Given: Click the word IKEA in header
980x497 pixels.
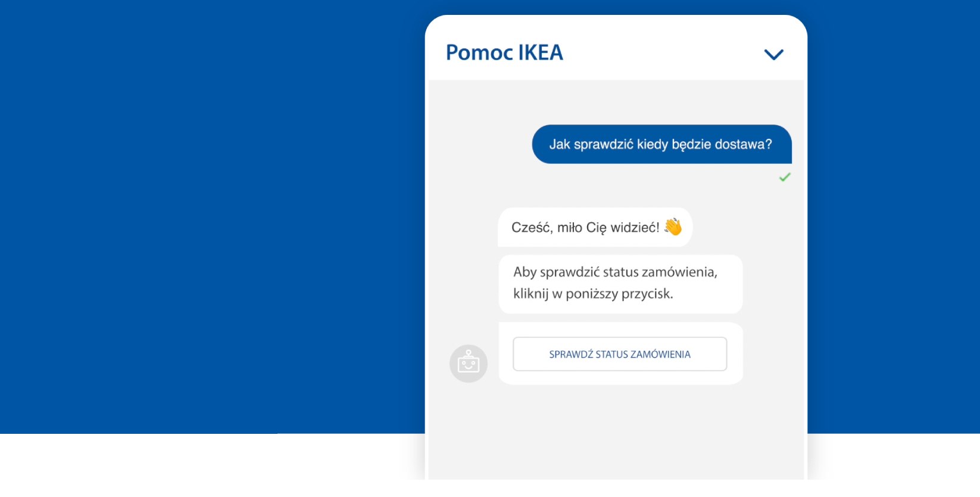Looking at the screenshot, I should click(541, 52).
